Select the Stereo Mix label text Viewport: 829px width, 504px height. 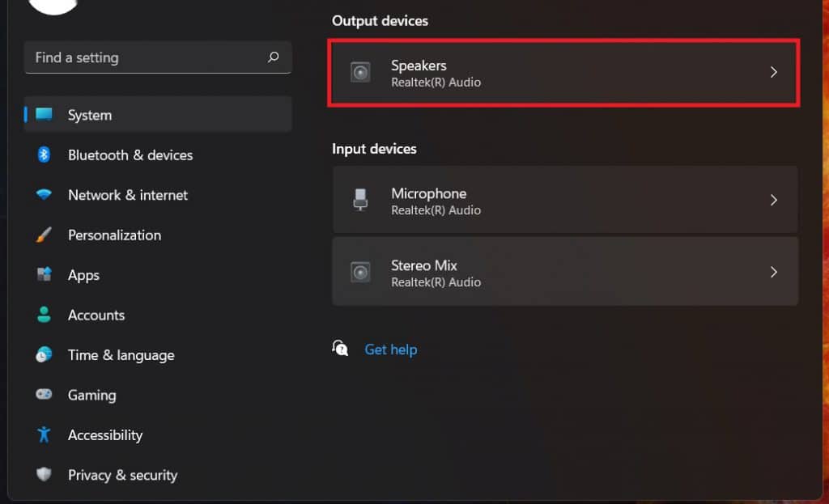click(424, 265)
